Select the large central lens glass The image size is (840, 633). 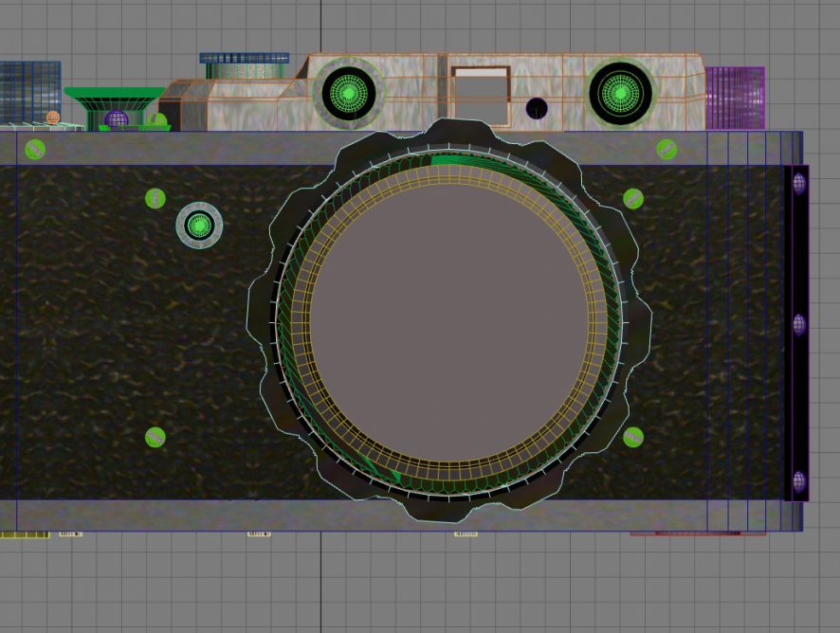[x=449, y=323]
